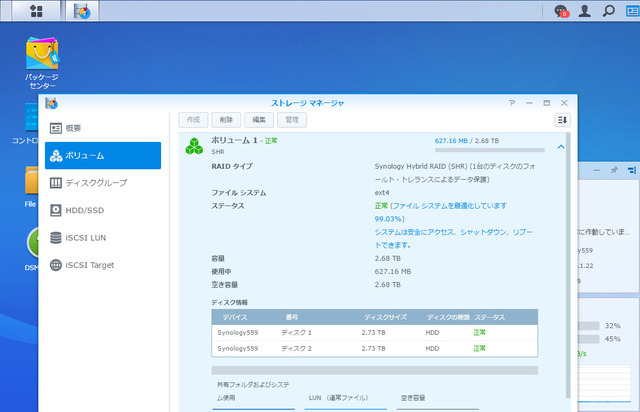Open the search magnifier icon

click(x=609, y=11)
